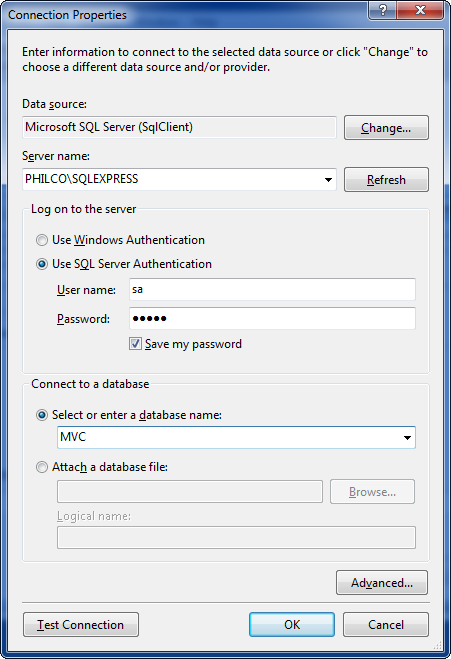The image size is (451, 659).
Task: Click the Help question mark title bar icon
Action: coord(382,10)
